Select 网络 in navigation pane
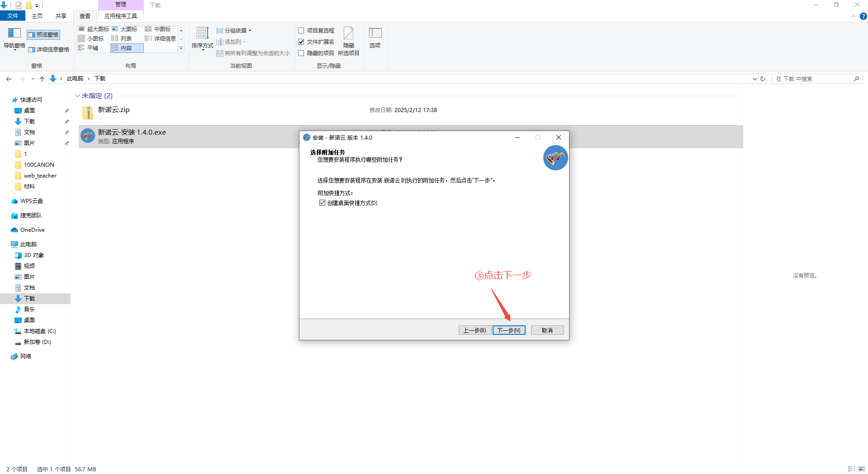Screen dimensions: 868x474 (26, 357)
